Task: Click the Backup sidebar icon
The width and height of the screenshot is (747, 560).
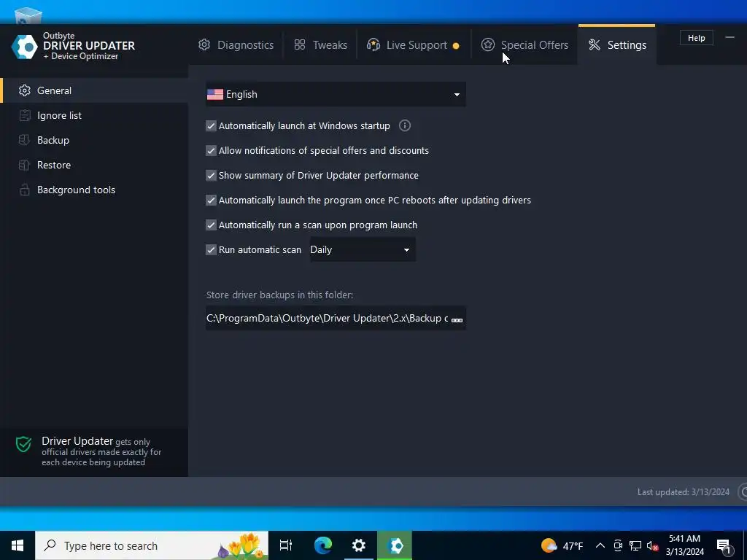Action: (x=24, y=140)
